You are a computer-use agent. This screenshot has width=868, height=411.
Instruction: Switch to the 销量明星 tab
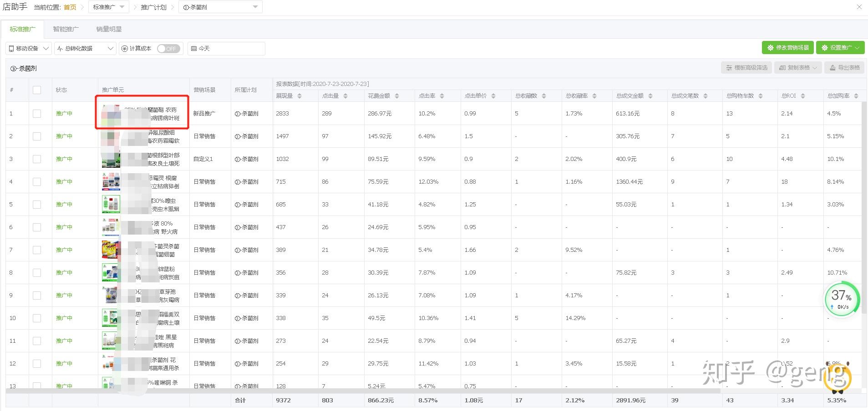click(109, 29)
